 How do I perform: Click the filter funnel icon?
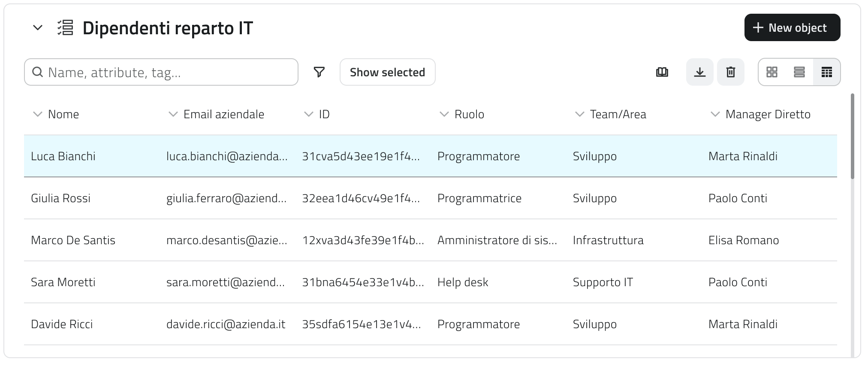(x=319, y=72)
